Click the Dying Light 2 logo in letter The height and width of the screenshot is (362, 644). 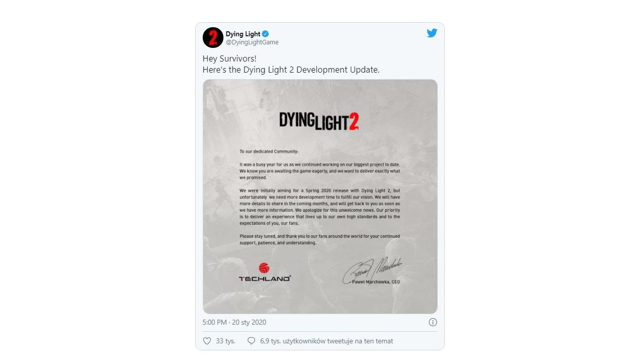tap(319, 121)
